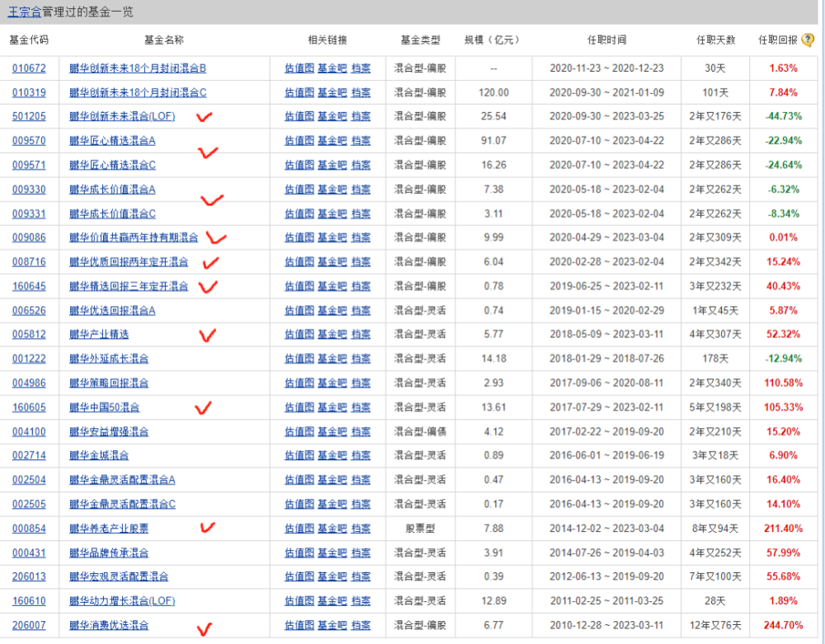
Task: Open fund code 010319
Action: 29,92
